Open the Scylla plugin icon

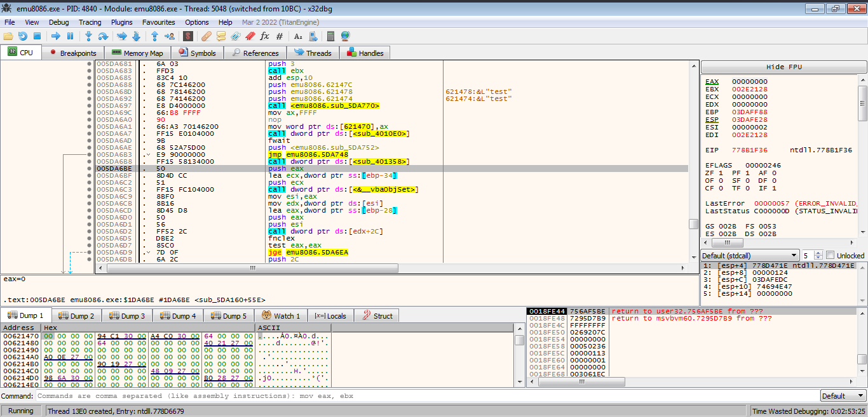[188, 36]
